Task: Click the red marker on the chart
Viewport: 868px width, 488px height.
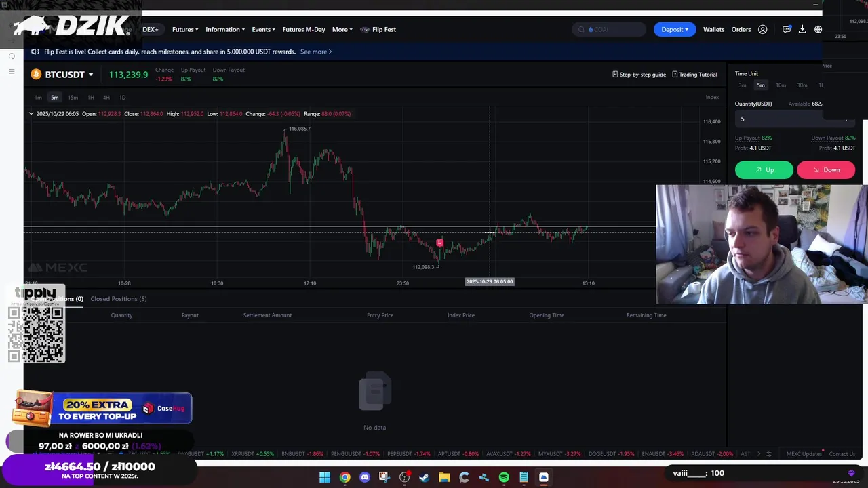Action: [x=439, y=243]
